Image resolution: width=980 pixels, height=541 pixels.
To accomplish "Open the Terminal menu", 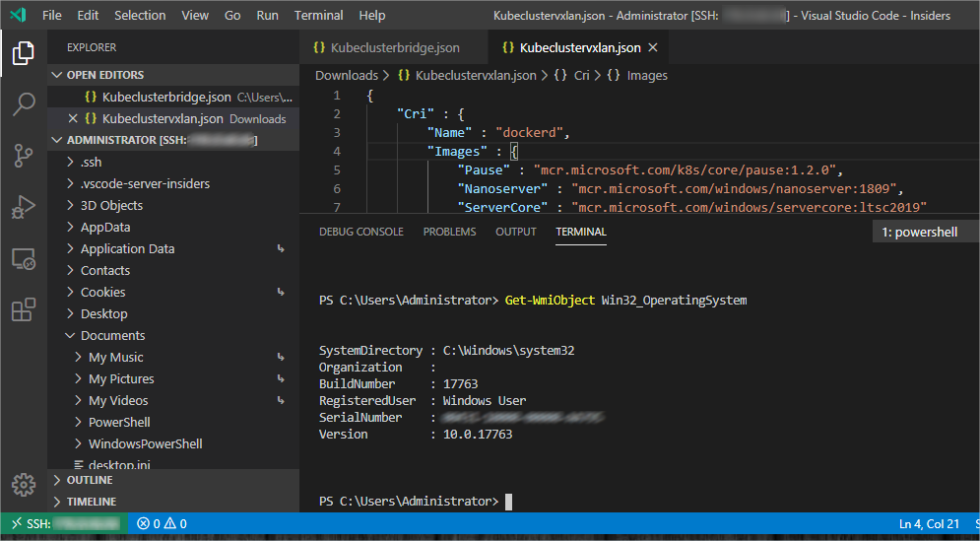I will click(319, 15).
